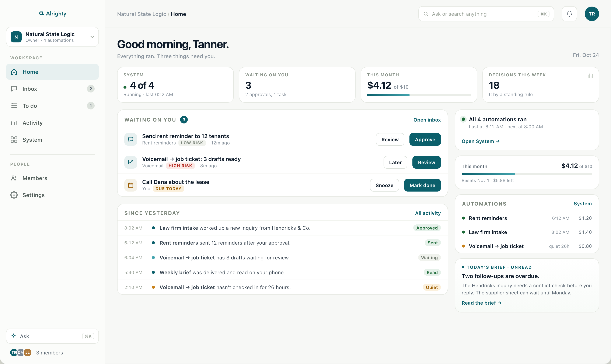Image resolution: width=611 pixels, height=364 pixels.
Task: Open the System 4 of 4 card
Action: [175, 85]
